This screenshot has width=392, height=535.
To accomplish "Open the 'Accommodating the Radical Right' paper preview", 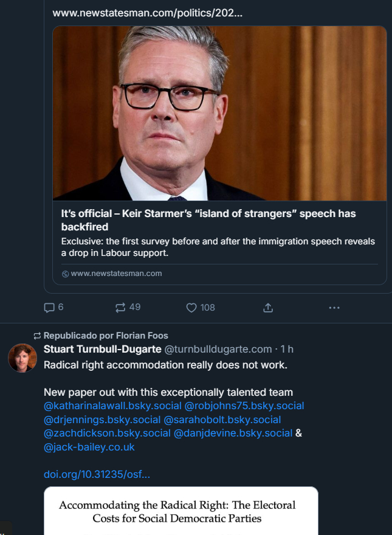I will pyautogui.click(x=181, y=511).
